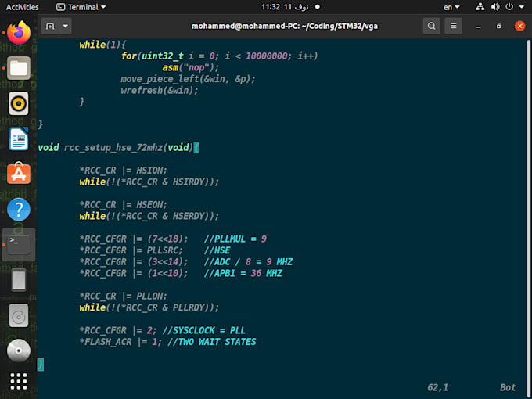The height and width of the screenshot is (399, 532).
Task: Open LibreOffice Writer from dock
Action: coord(19,138)
